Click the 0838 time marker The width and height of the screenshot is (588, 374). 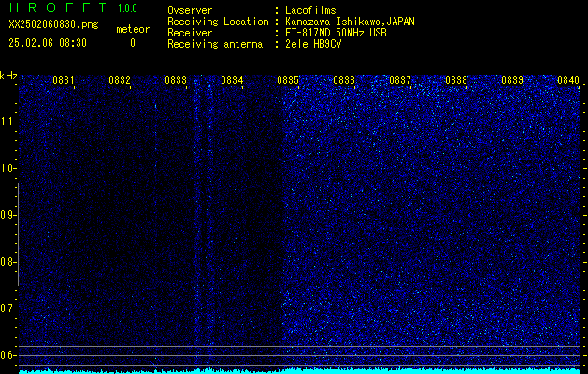(456, 80)
